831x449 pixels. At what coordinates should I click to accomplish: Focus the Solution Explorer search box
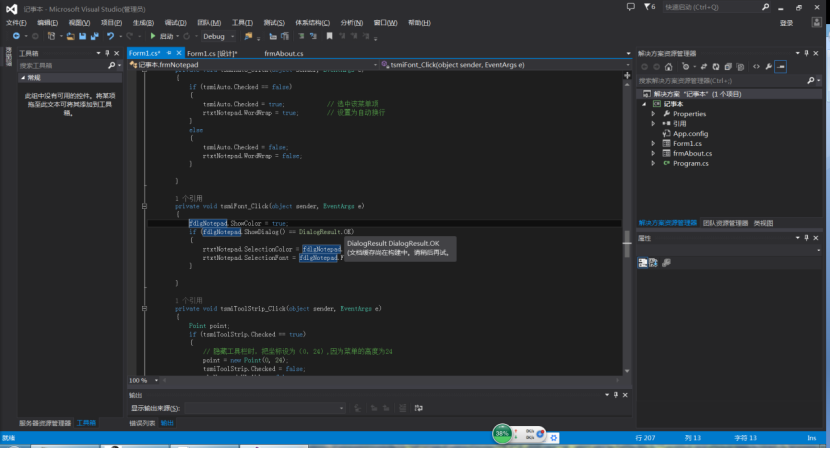pyautogui.click(x=729, y=81)
